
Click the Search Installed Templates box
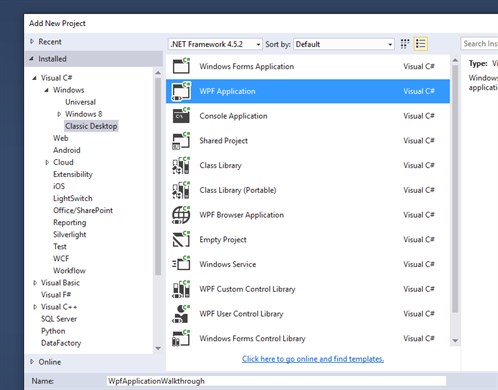click(x=479, y=44)
